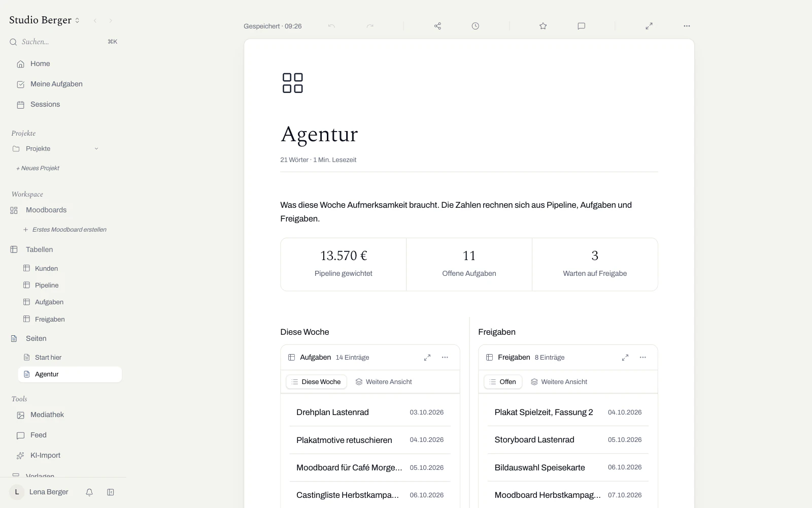Click the share icon in top toolbar
Image resolution: width=812 pixels, height=508 pixels.
coord(437,26)
